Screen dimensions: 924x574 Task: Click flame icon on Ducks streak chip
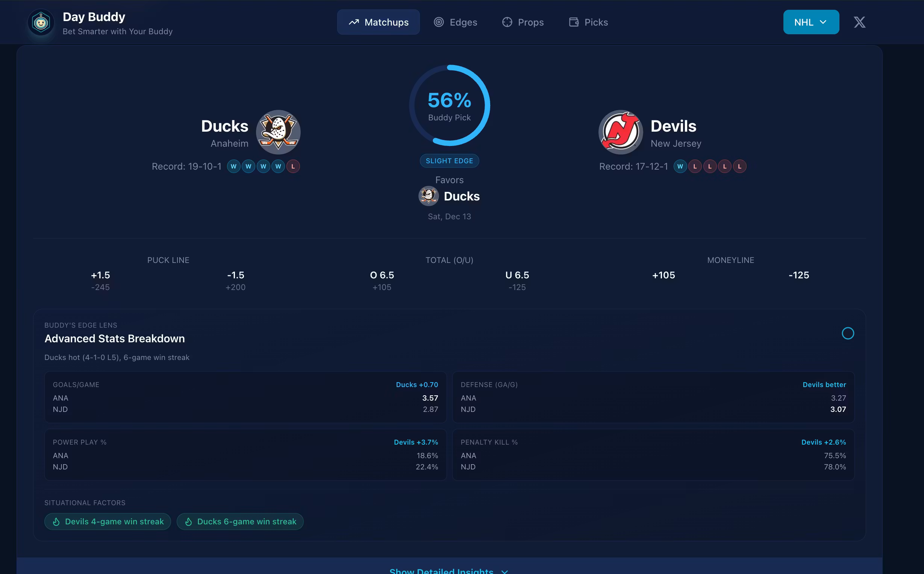coord(188,522)
